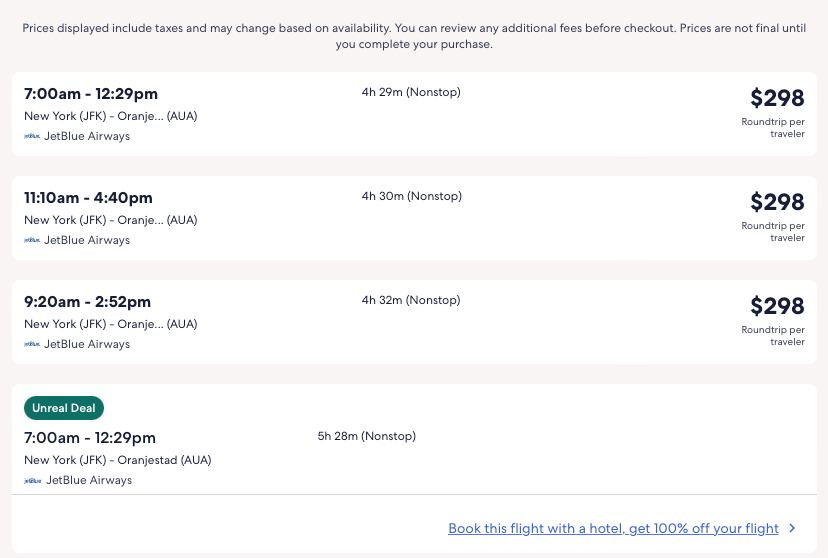
Task: Open "Book this flight with a hotel" link
Action: (x=613, y=528)
